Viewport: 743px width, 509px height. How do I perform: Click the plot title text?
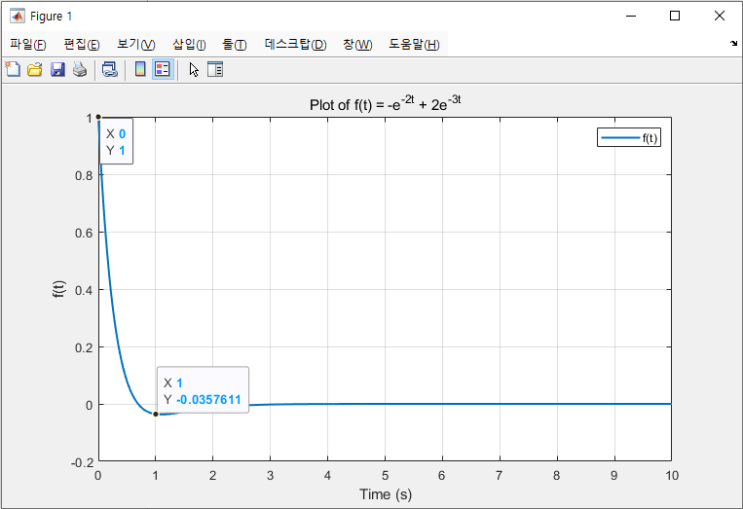(385, 103)
